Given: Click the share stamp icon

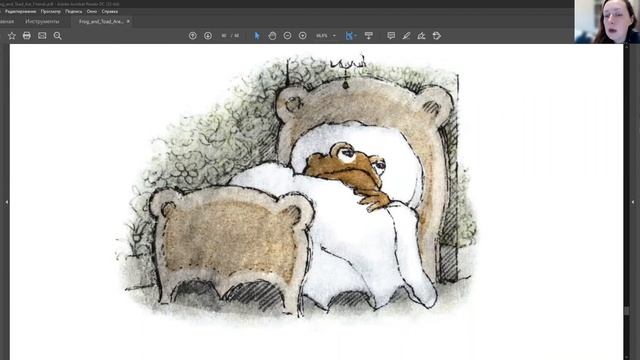Looking at the screenshot, I should click(x=437, y=36).
